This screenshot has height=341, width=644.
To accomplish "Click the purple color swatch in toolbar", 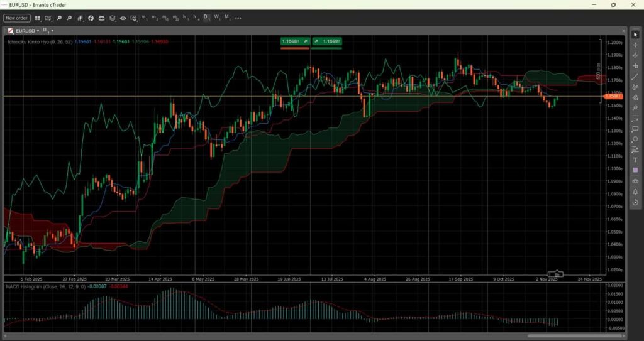I will tap(635, 170).
